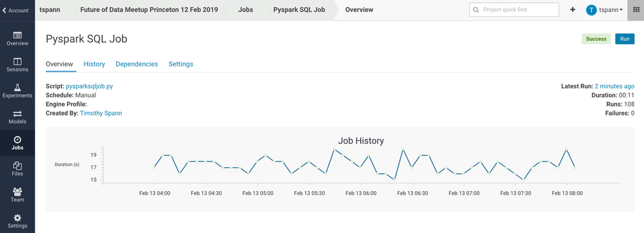Click the Feb 13 07:00 axis label
644x233 pixels.
(x=464, y=193)
